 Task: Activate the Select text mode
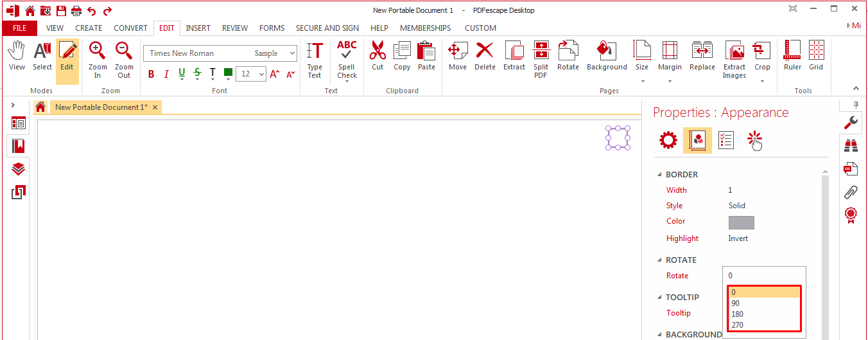(x=42, y=56)
